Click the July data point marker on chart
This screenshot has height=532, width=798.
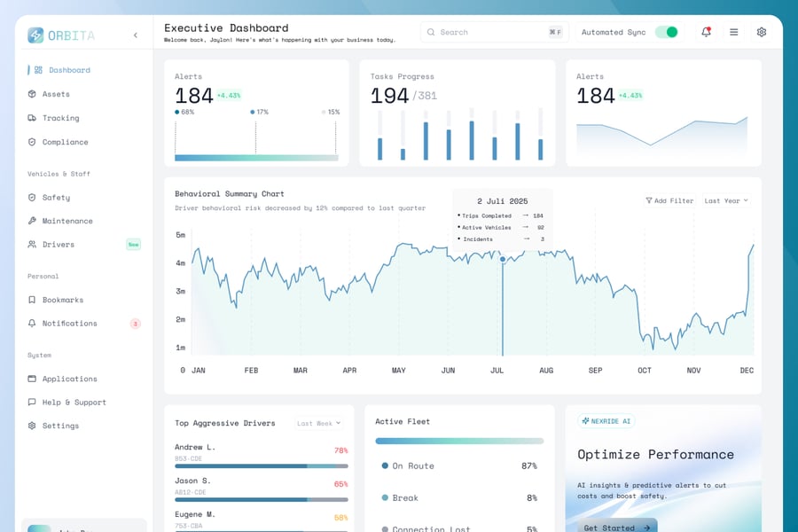click(x=503, y=259)
